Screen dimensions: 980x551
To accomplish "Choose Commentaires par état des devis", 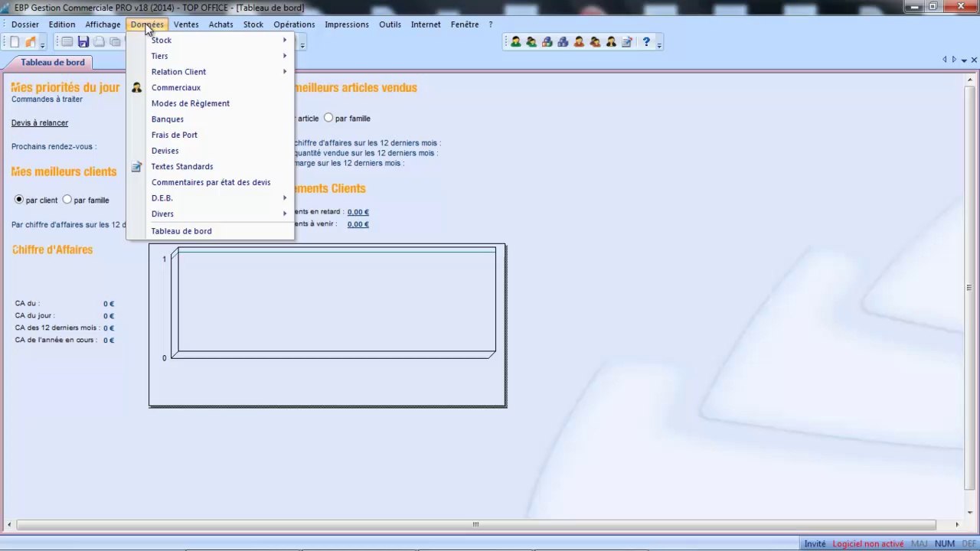I will (210, 182).
